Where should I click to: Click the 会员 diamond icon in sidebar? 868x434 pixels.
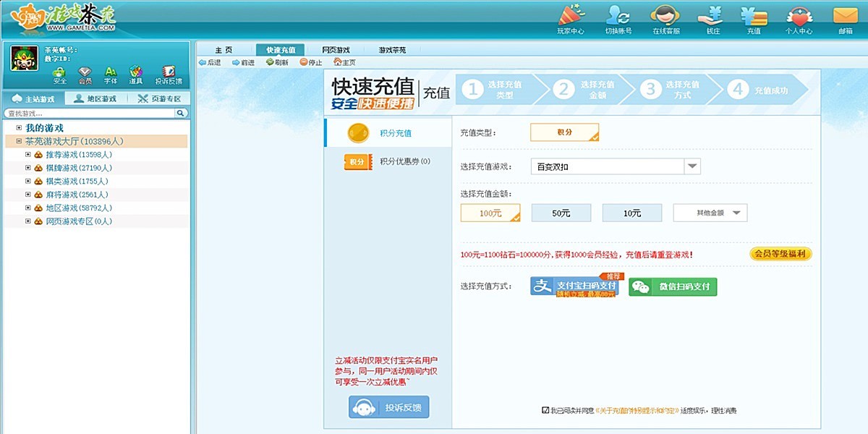[85, 72]
